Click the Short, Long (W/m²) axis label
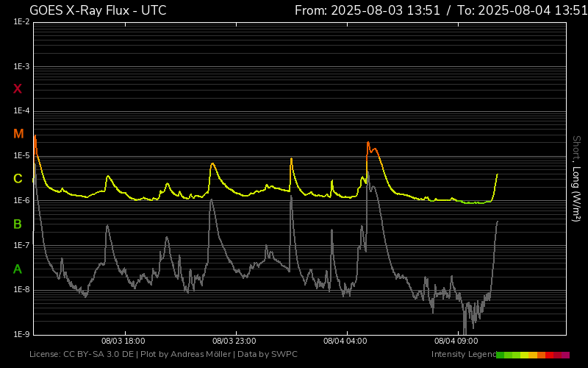 click(x=577, y=178)
